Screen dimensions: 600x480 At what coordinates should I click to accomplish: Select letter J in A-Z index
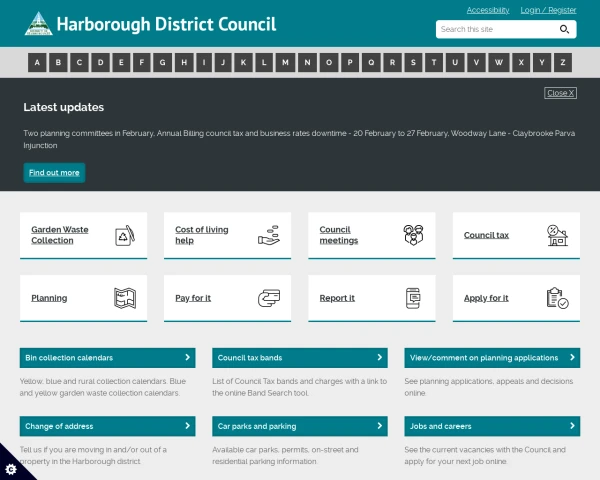click(223, 62)
